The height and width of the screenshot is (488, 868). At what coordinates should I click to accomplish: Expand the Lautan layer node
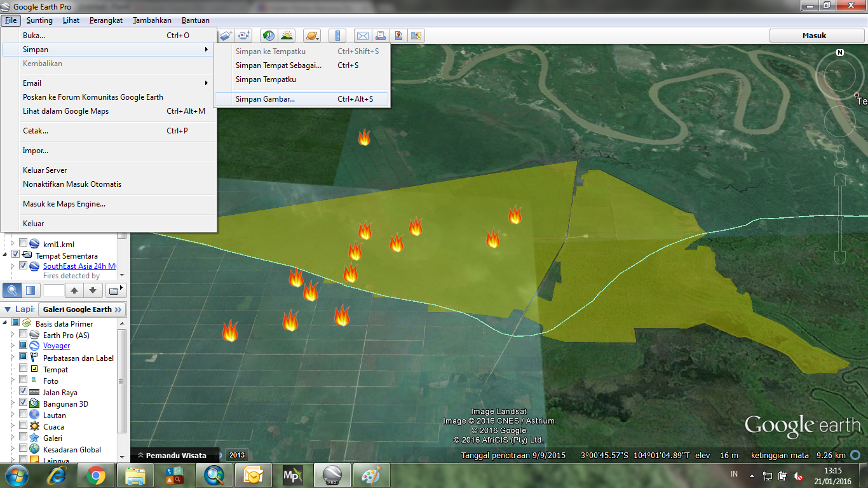point(12,415)
